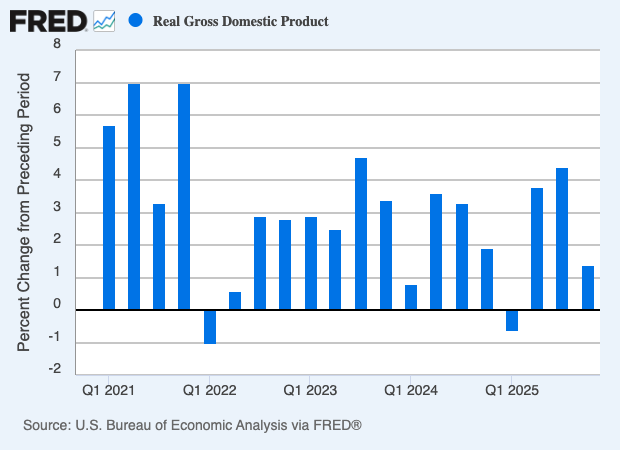Click the blue legend dot for Real GDP
Viewport: 620px width, 450px height.
click(x=136, y=20)
